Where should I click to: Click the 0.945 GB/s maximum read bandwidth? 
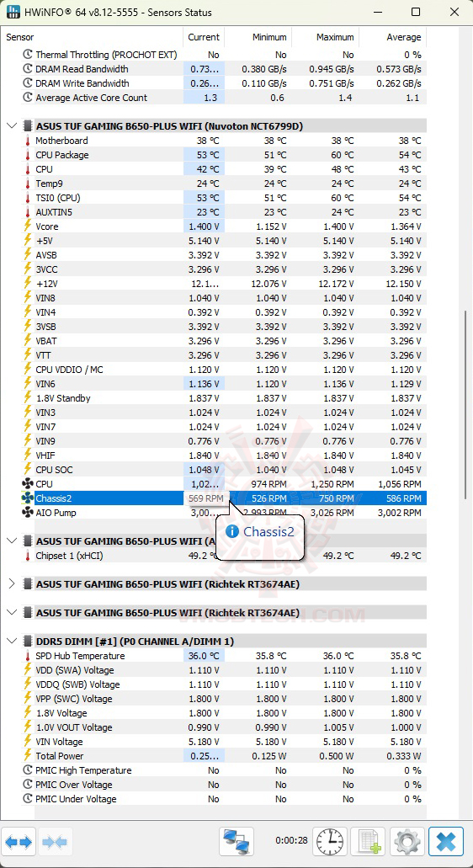pyautogui.click(x=332, y=69)
